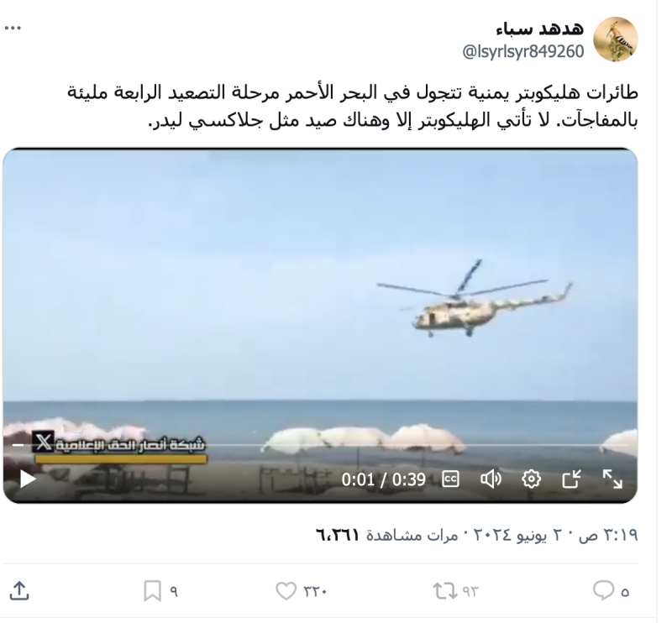Share the tweet via upload icon
This screenshot has width=672, height=623.
click(x=18, y=590)
